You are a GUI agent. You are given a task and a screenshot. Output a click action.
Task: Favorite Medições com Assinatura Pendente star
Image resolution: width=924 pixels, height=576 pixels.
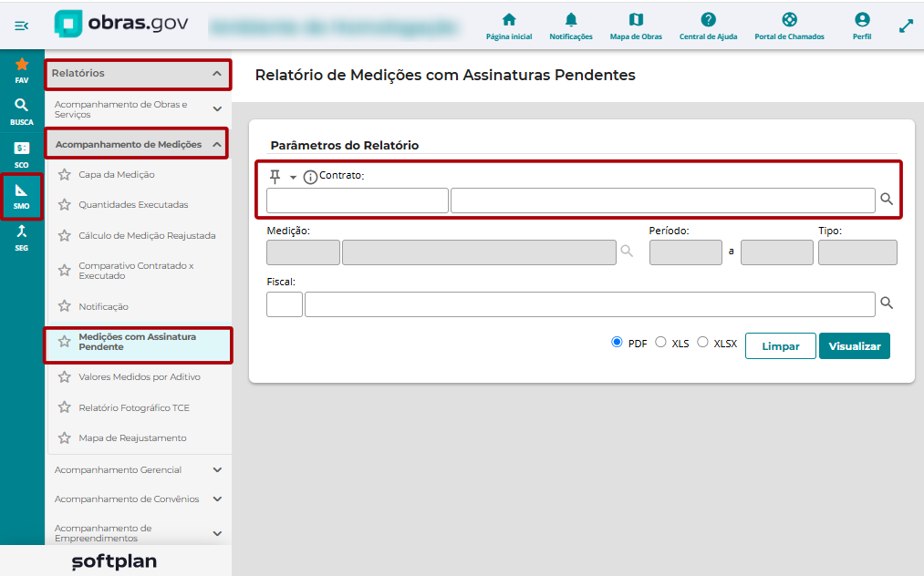(x=64, y=341)
